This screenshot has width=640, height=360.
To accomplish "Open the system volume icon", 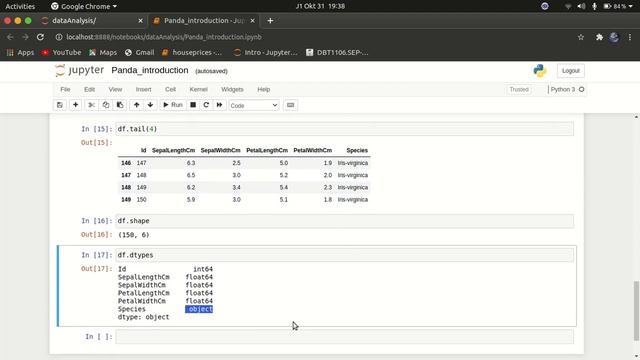I will tap(581, 6).
